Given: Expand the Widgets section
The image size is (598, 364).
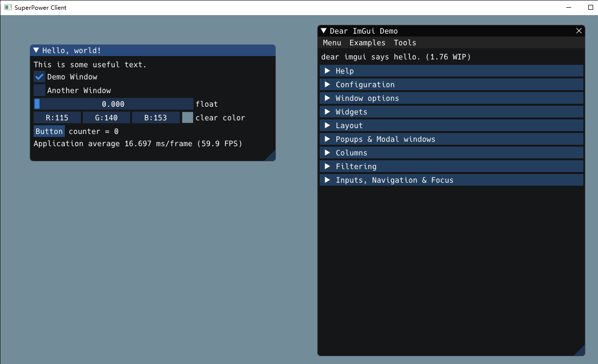Looking at the screenshot, I should 451,112.
